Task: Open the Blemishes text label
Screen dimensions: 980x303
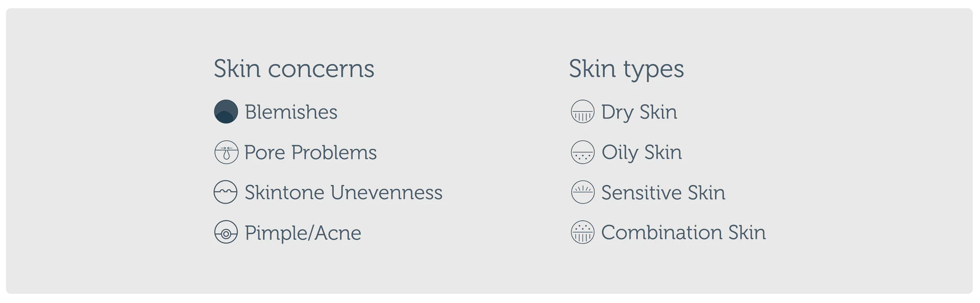Action: (291, 112)
